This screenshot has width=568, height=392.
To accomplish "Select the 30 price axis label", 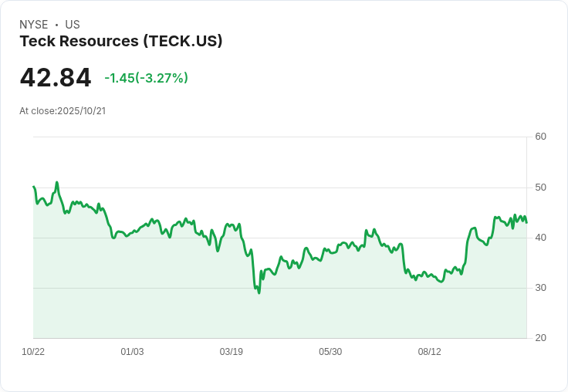I will point(541,288).
